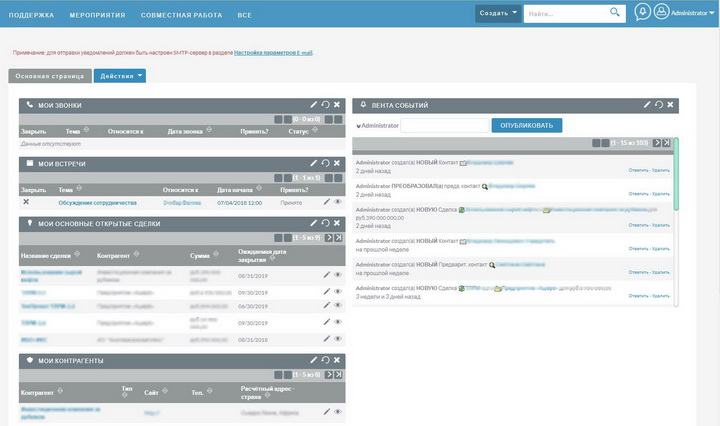Click the Лента событий vertical scrollbar
Image resolution: width=720 pixels, height=426 pixels.
(676, 174)
